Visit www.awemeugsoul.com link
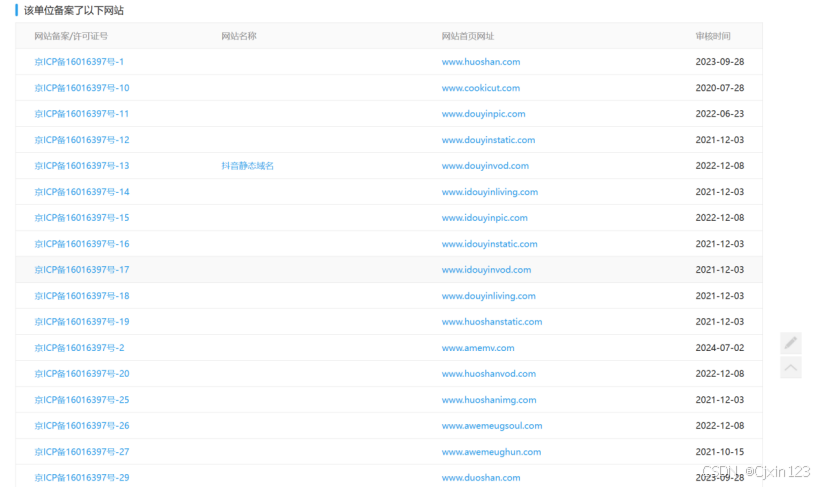Image resolution: width=830 pixels, height=487 pixels. (492, 426)
